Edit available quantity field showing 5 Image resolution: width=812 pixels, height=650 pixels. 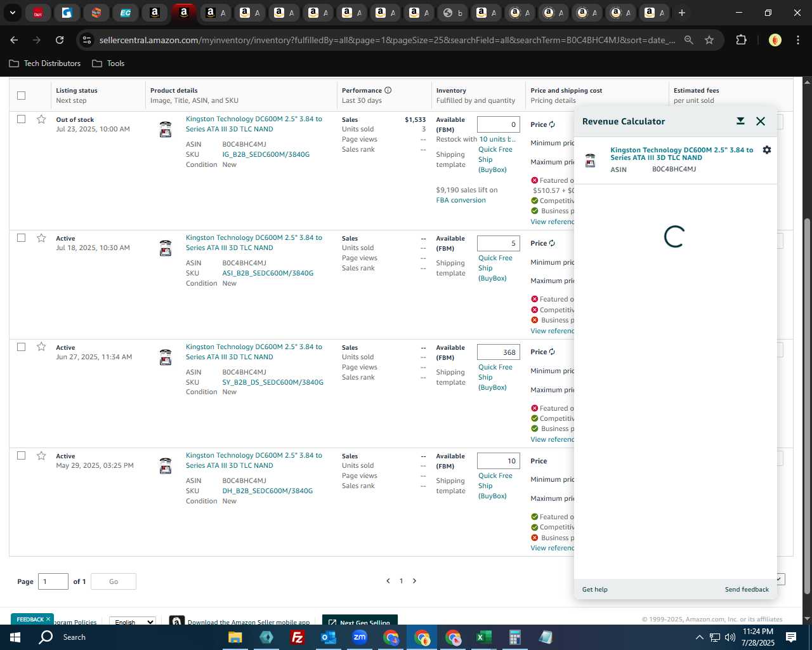coord(499,243)
